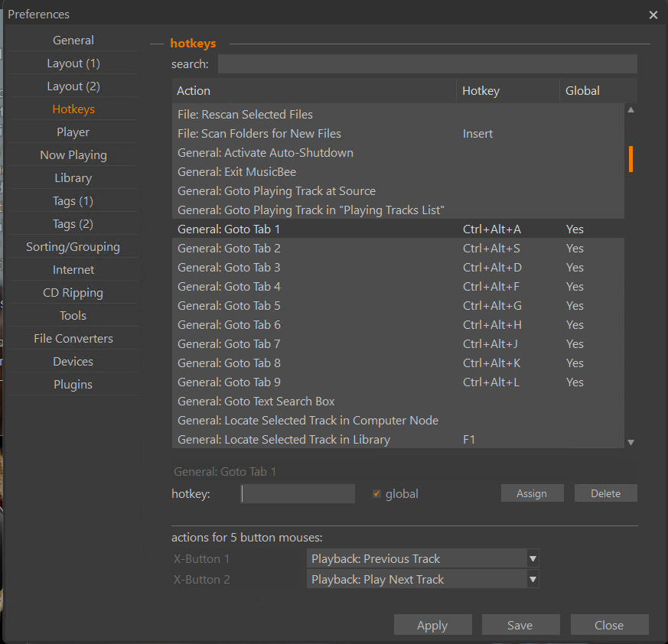
Task: Select the Hotkeys sidebar category
Action: pos(73,109)
